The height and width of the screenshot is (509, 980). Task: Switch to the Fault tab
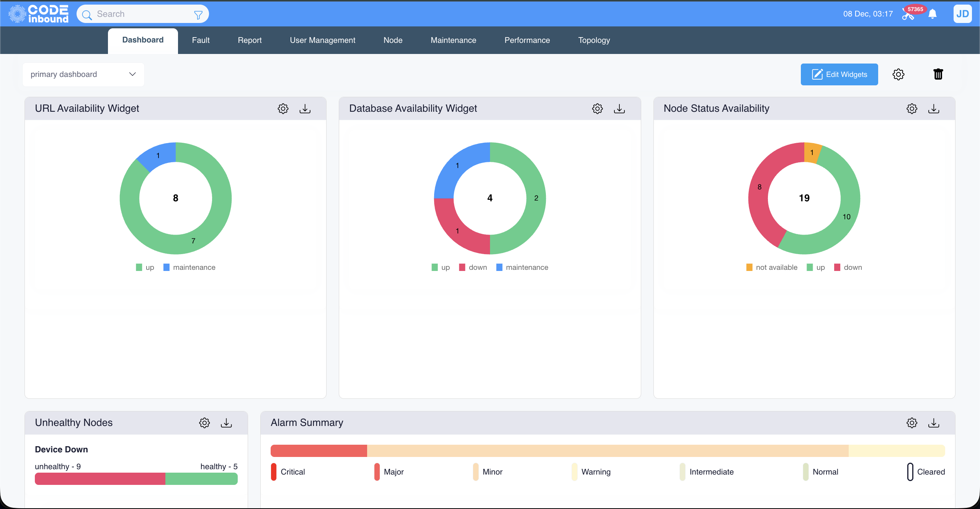click(201, 40)
